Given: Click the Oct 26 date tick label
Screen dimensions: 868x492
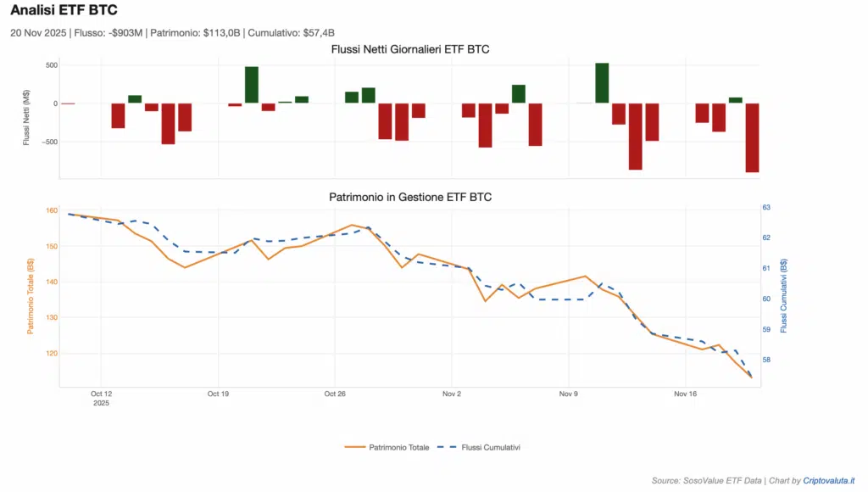Looking at the screenshot, I should click(x=335, y=394).
